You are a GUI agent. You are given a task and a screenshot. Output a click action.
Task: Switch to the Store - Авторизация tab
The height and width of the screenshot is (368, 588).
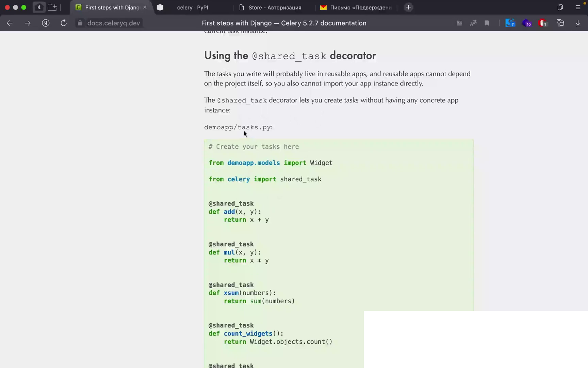[x=274, y=7]
